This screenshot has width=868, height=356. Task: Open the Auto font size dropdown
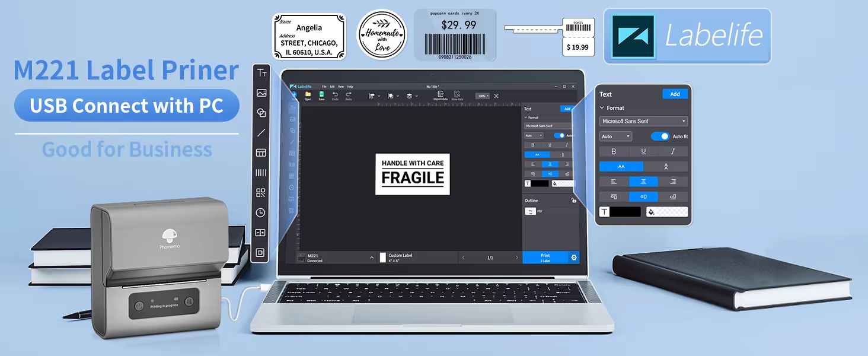pos(615,136)
